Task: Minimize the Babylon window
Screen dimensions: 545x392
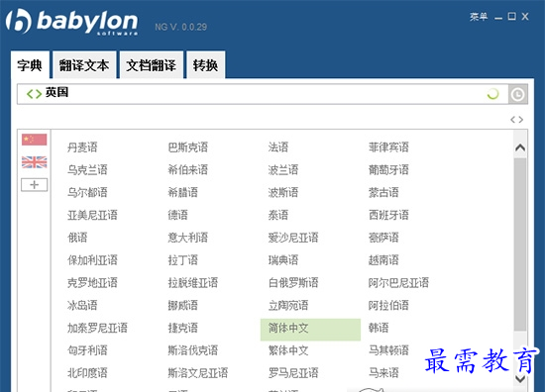Action: (498, 18)
